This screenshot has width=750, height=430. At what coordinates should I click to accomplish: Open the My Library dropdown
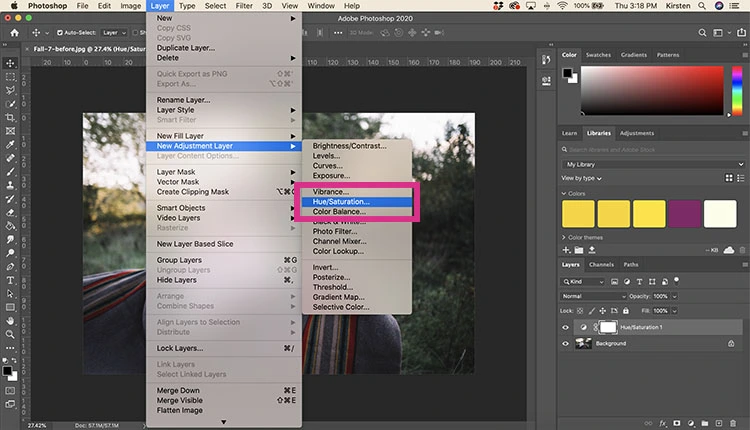pos(653,164)
